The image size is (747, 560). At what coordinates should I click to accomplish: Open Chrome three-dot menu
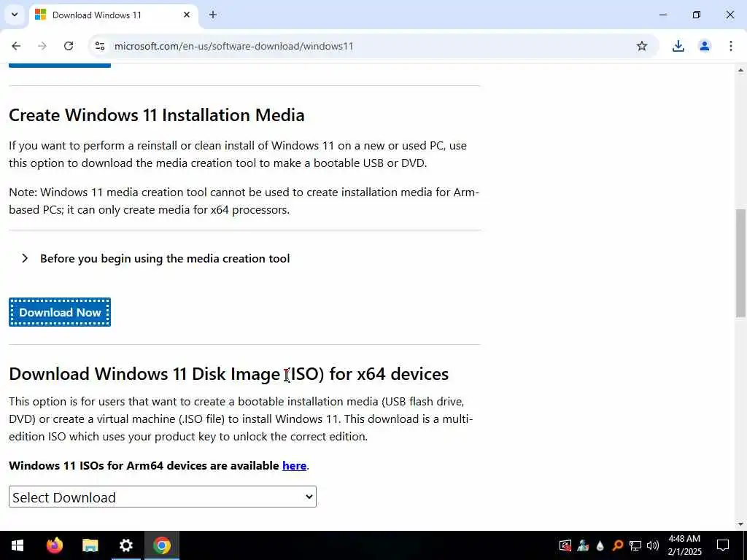point(730,46)
